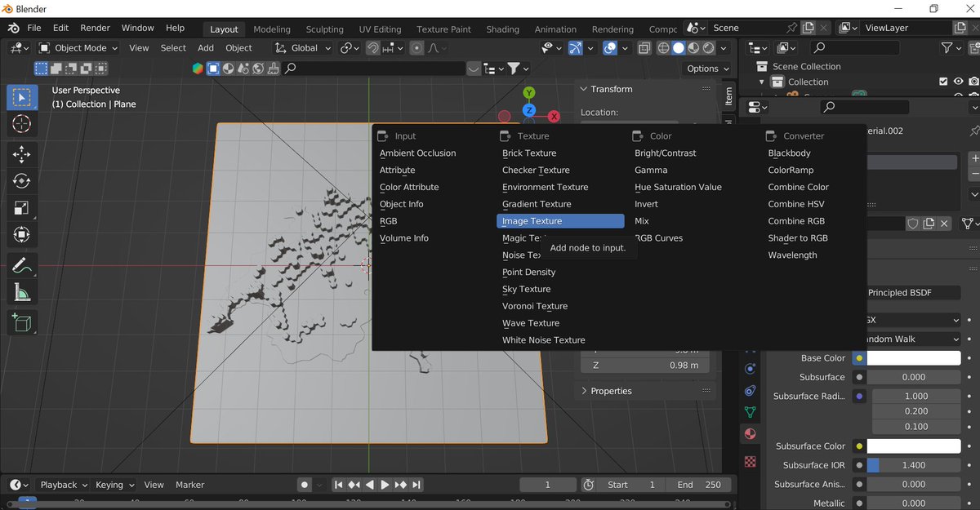Click the red X axis gizmo

[x=554, y=117]
